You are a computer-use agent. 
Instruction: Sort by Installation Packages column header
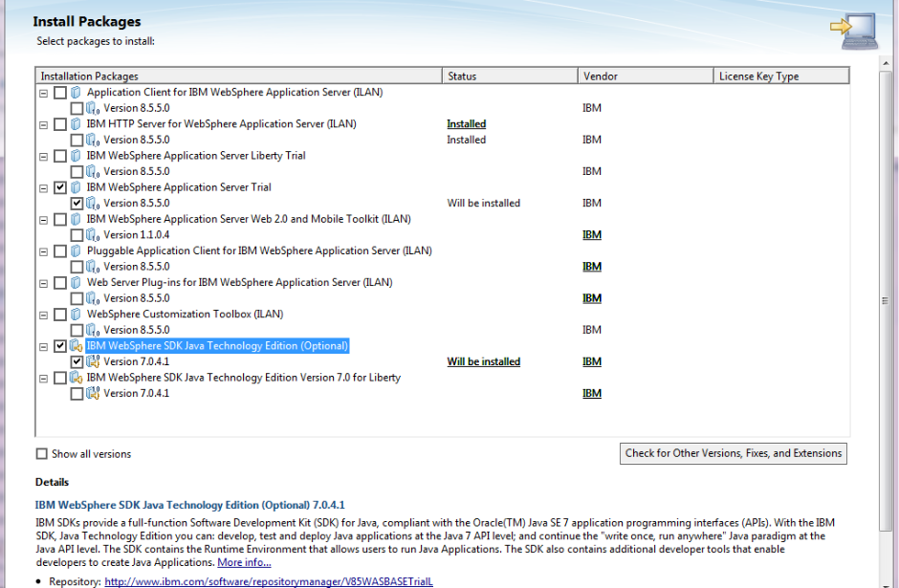(238, 76)
